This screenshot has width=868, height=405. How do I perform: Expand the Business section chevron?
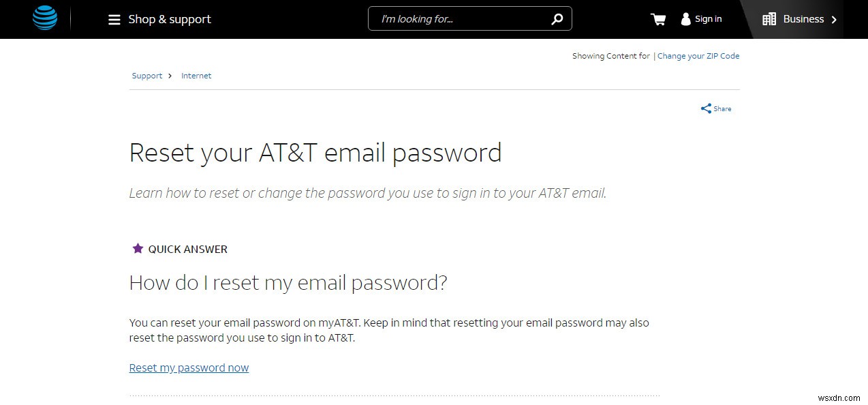pyautogui.click(x=835, y=19)
